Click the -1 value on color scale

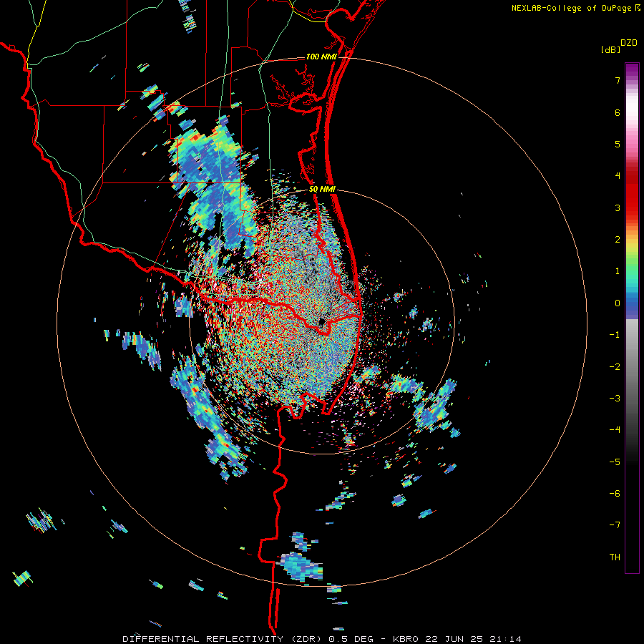[615, 335]
